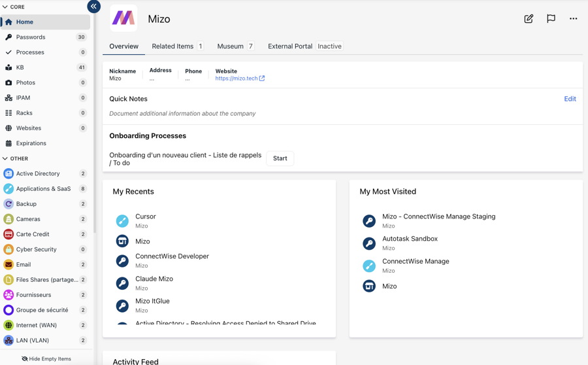The height and width of the screenshot is (365, 588).
Task: Click the Racks icon in the sidebar
Action: pyautogui.click(x=8, y=113)
